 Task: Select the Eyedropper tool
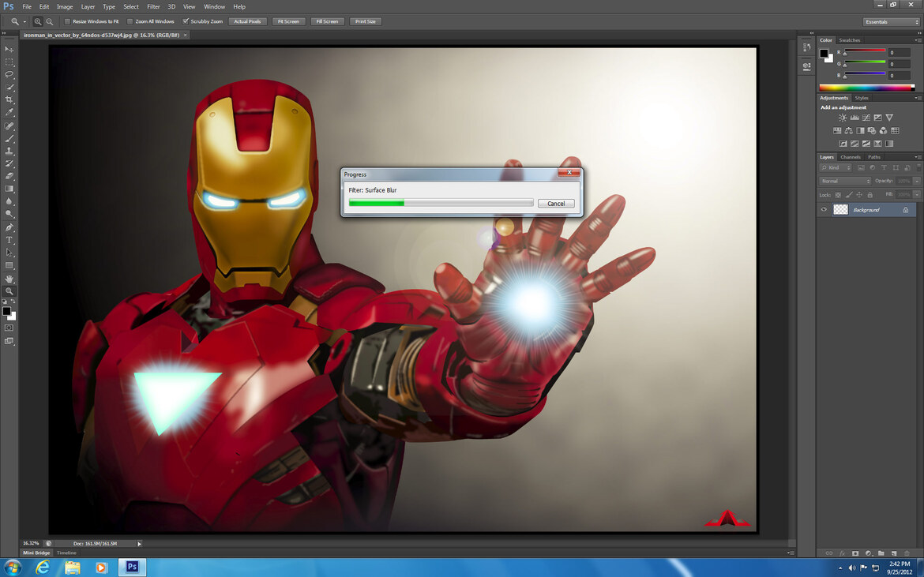click(9, 112)
